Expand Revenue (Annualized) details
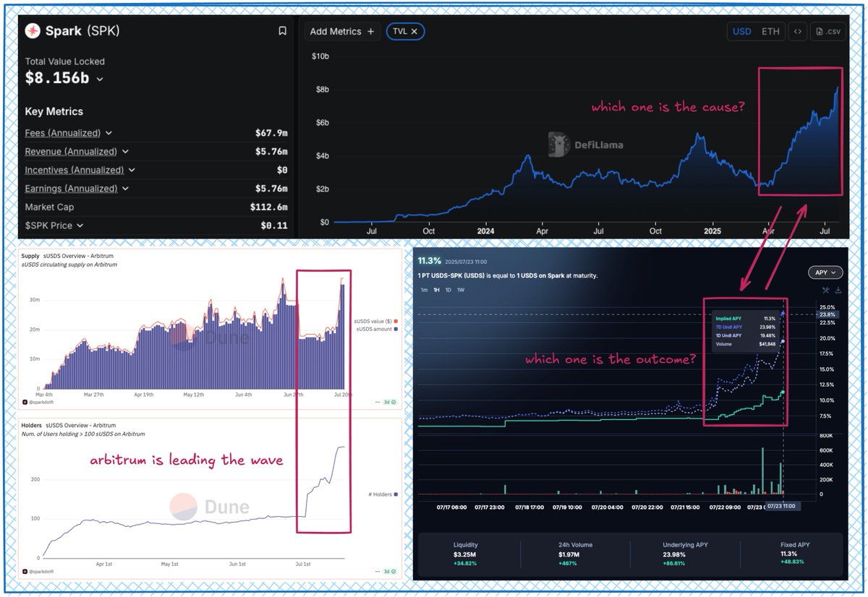 (x=125, y=152)
